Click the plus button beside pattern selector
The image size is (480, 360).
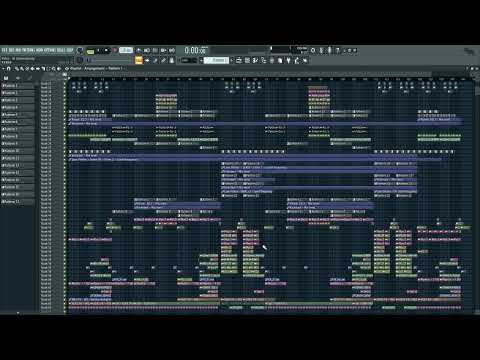pyautogui.click(x=201, y=60)
